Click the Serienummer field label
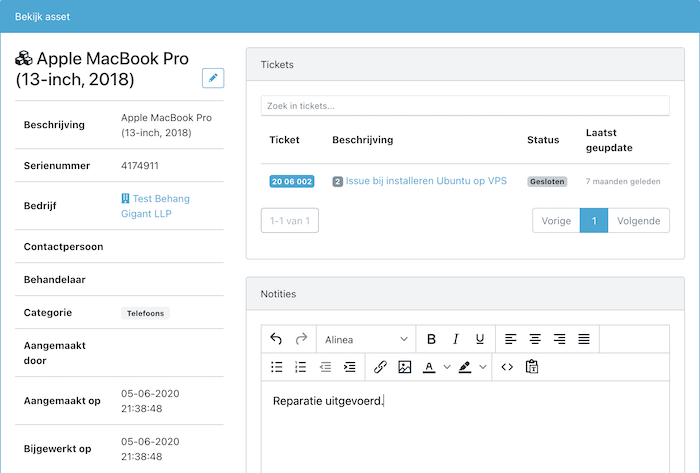 coord(57,166)
